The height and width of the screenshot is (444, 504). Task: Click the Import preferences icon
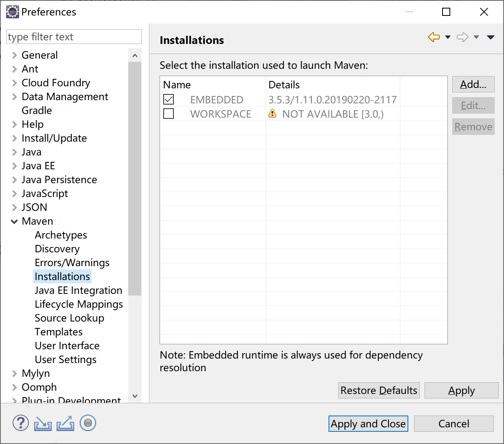43,424
